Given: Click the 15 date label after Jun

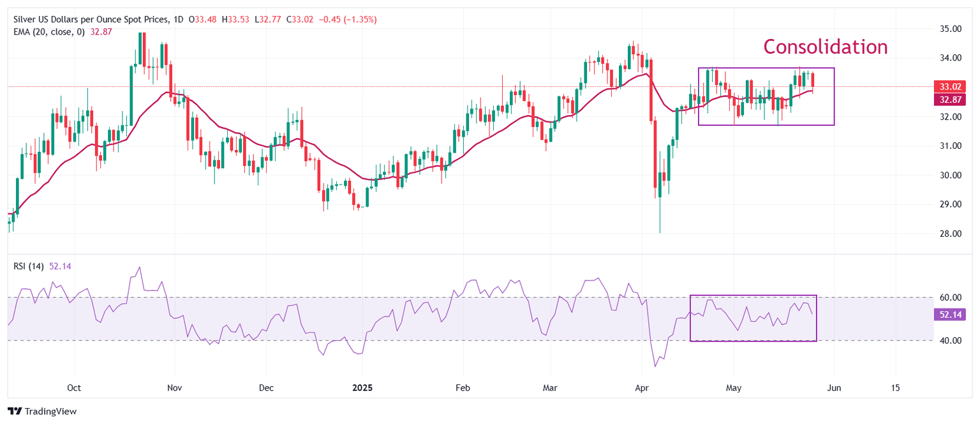Looking at the screenshot, I should click(x=895, y=388).
